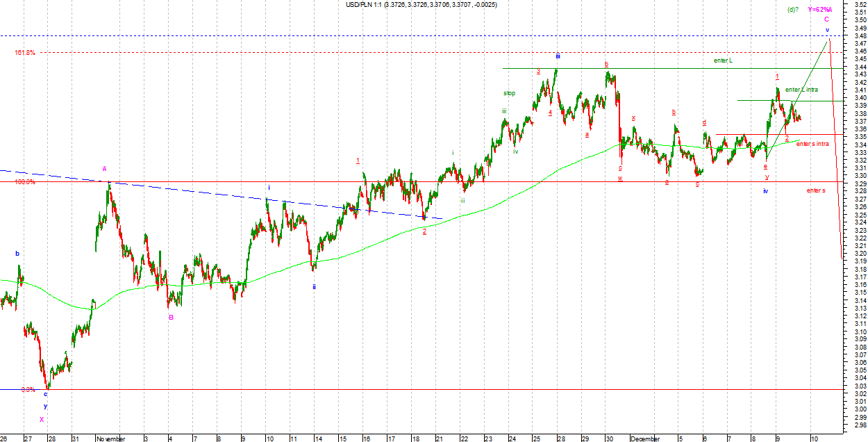Viewport: 868px width, 442px height.
Task: Click the green 'stop' annotation
Action: click(510, 93)
